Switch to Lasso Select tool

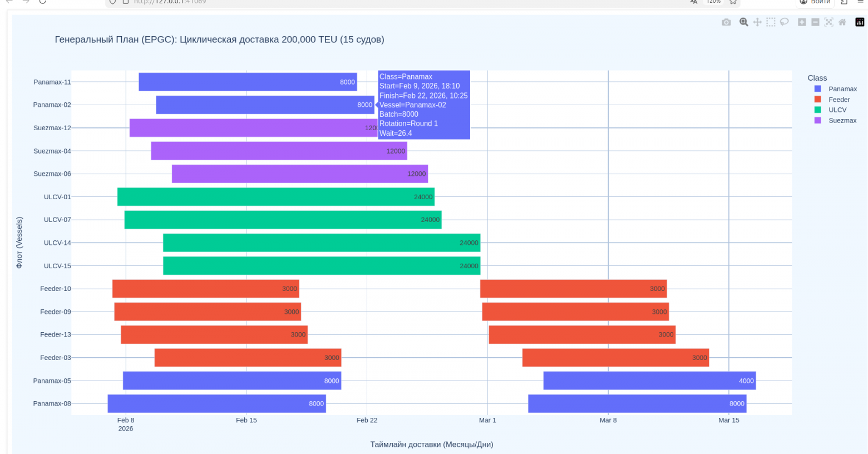point(784,22)
